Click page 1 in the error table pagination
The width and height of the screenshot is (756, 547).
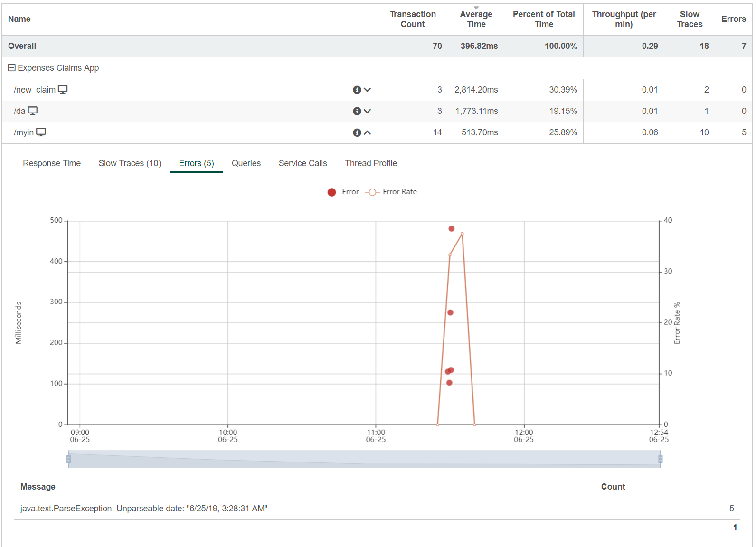click(x=735, y=528)
